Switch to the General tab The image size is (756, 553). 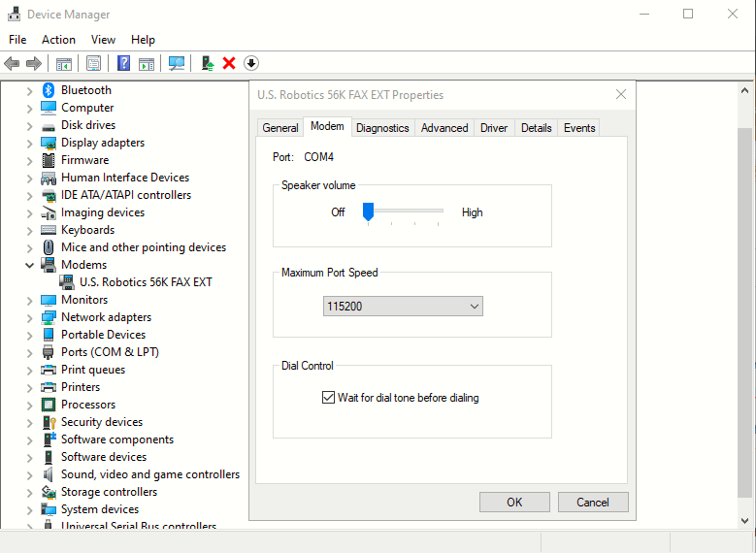click(x=280, y=128)
